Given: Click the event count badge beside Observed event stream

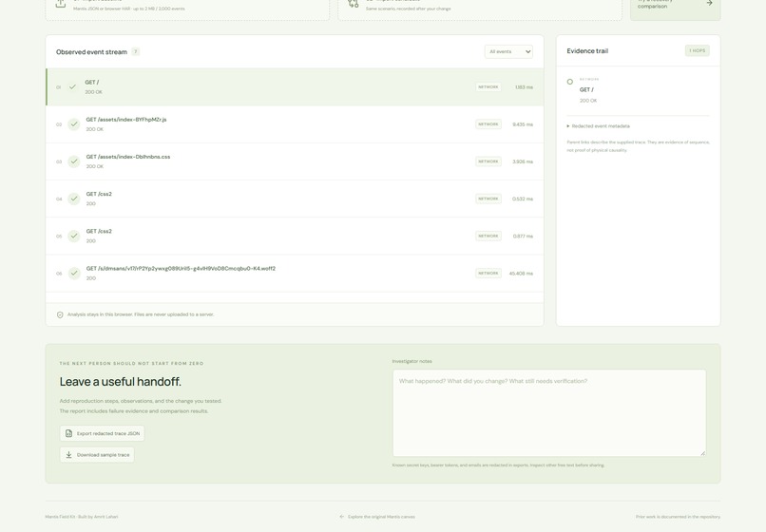Looking at the screenshot, I should point(135,52).
